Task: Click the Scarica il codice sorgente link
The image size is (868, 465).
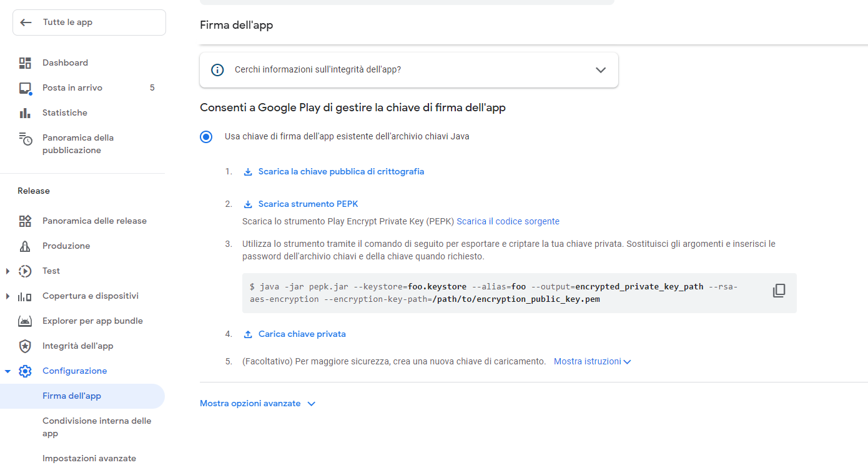Action: coord(508,221)
